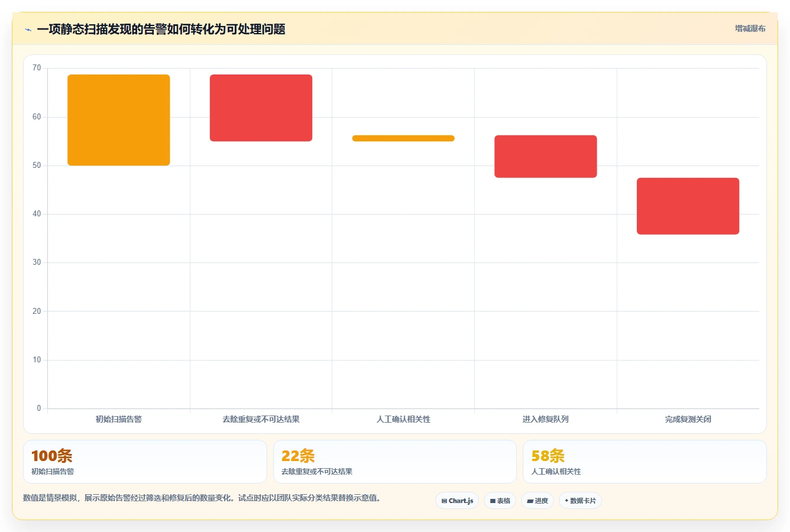Open the 100条 初始扫描告警 card
Viewport: 790px width, 532px height.
(145, 462)
